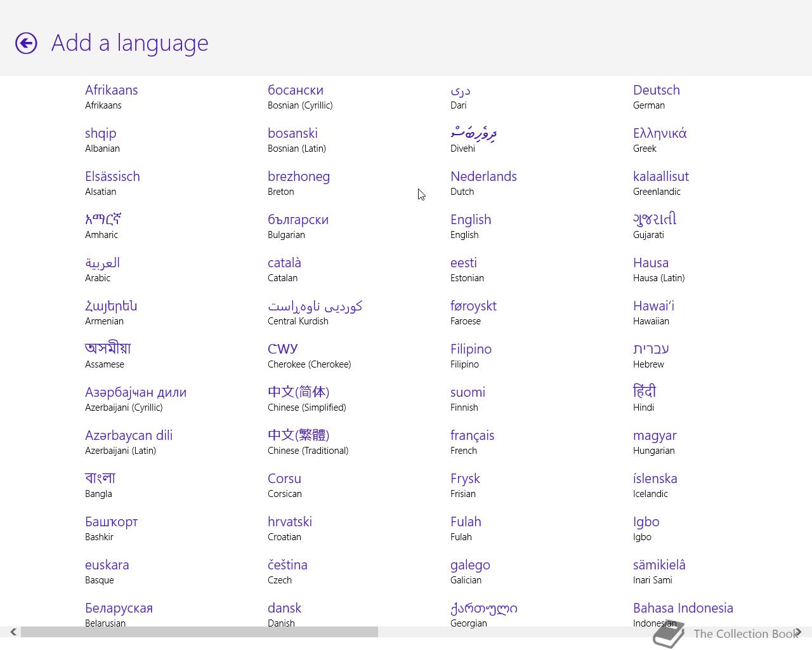Choose Bosnian (Cyrillic)
The width and height of the screenshot is (812, 650).
click(x=300, y=97)
